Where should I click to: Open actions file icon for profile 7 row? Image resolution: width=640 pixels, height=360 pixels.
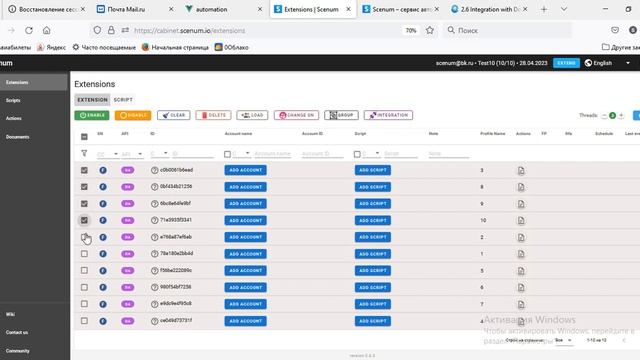(x=521, y=304)
